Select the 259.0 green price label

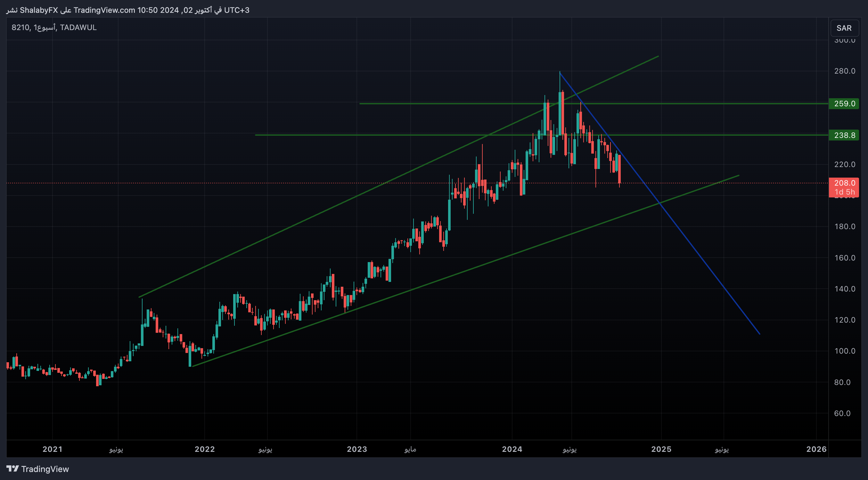pos(843,104)
